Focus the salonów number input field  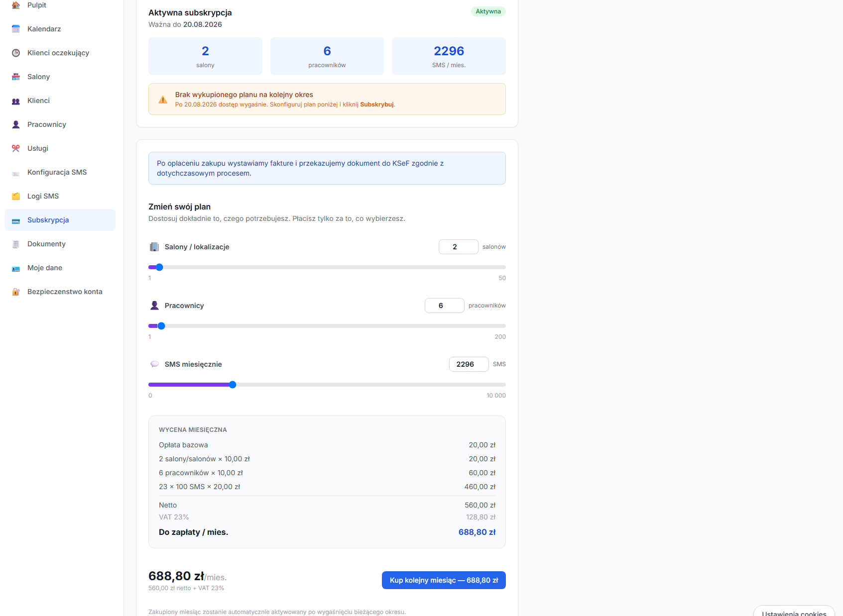[x=458, y=247]
